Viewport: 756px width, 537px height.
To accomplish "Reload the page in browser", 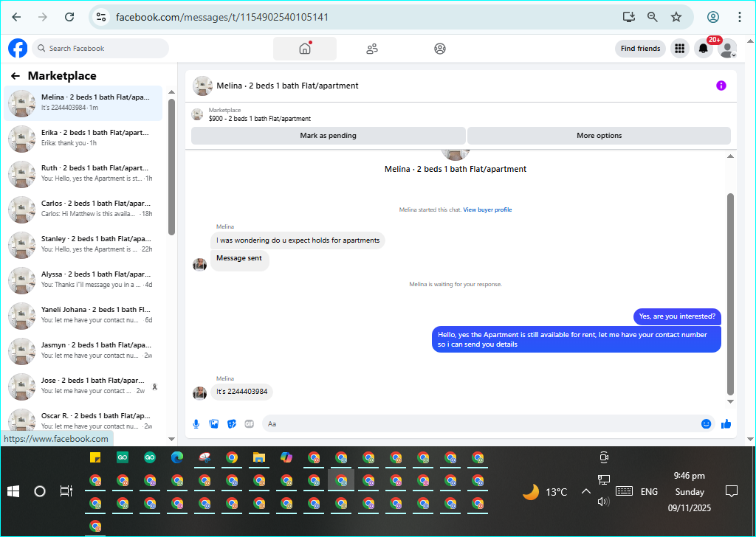I will coord(69,17).
